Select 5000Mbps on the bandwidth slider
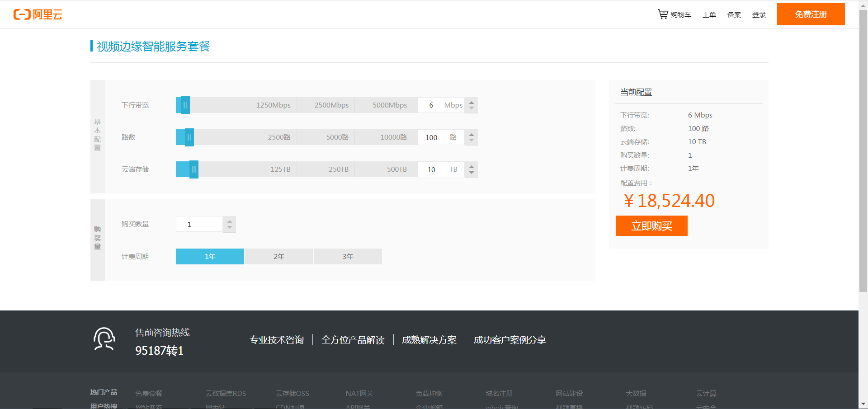Image resolution: width=868 pixels, height=409 pixels. pyautogui.click(x=390, y=105)
